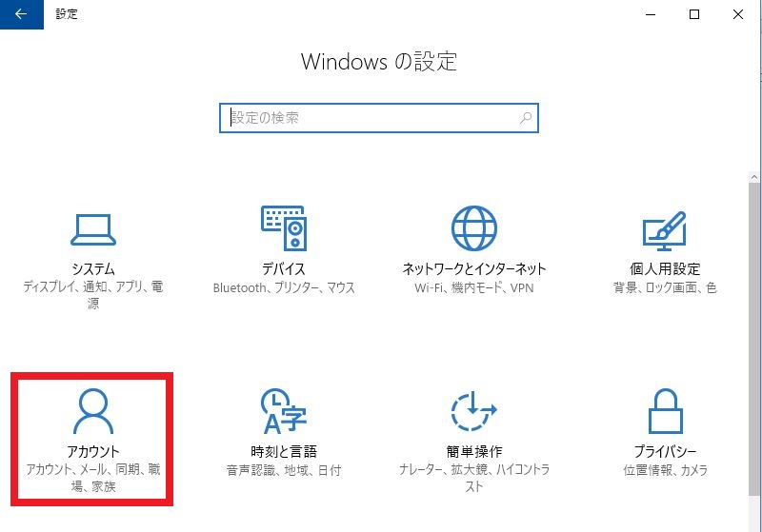The image size is (762, 532).
Task: Minimize the 設定 window
Action: pos(651,14)
